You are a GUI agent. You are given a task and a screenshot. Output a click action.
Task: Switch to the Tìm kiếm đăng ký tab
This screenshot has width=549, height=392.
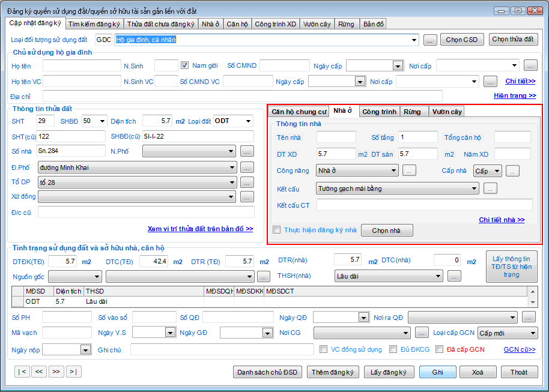point(94,24)
